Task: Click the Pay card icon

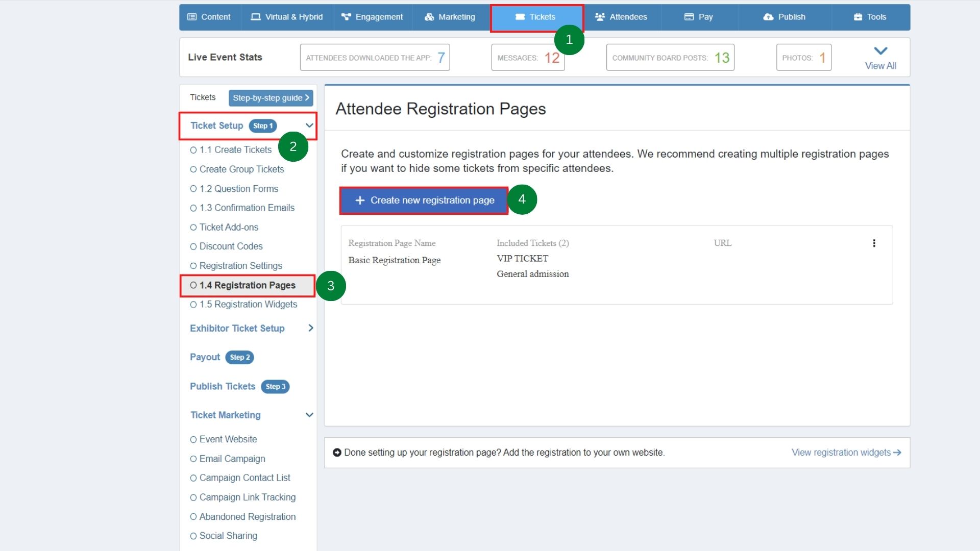Action: [689, 16]
